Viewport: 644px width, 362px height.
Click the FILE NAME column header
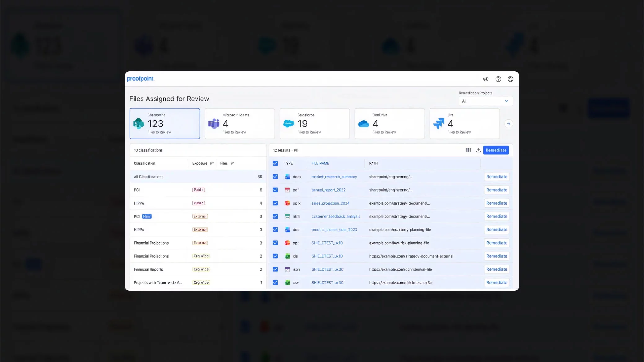pyautogui.click(x=320, y=163)
